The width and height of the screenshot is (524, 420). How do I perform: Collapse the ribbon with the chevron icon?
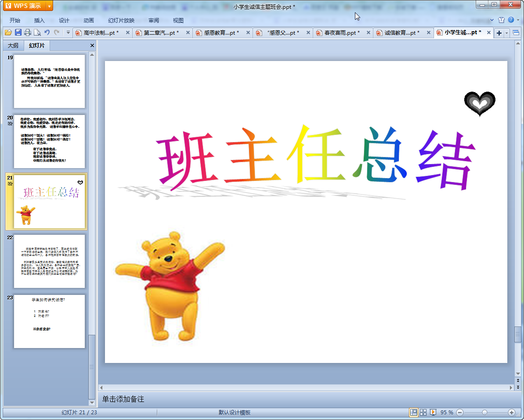tap(492, 20)
